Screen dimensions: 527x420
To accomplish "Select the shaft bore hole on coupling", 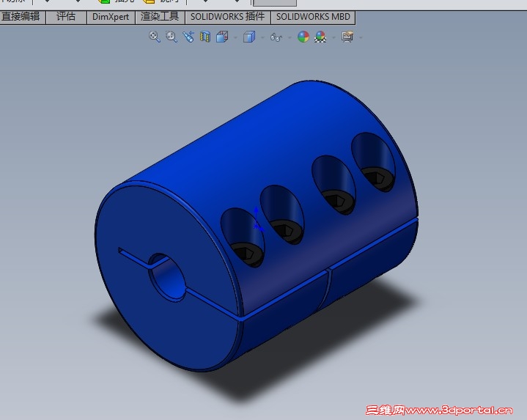I will tap(167, 277).
